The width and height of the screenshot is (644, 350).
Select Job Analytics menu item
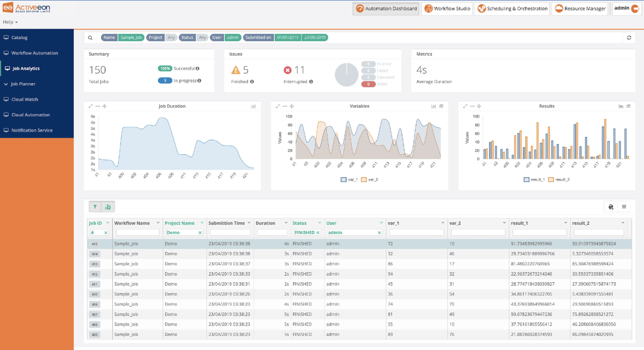pos(26,68)
